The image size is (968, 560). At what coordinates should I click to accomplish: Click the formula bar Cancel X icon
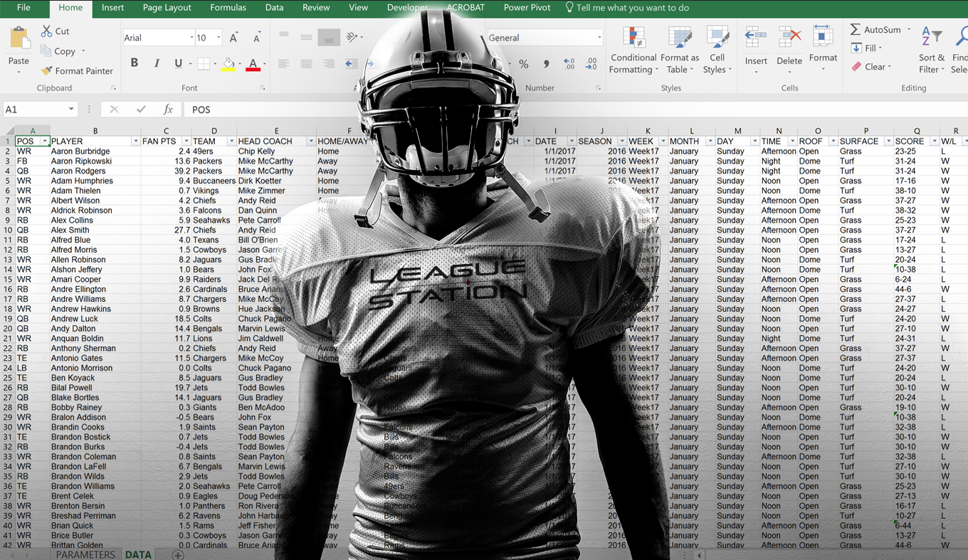point(114,109)
